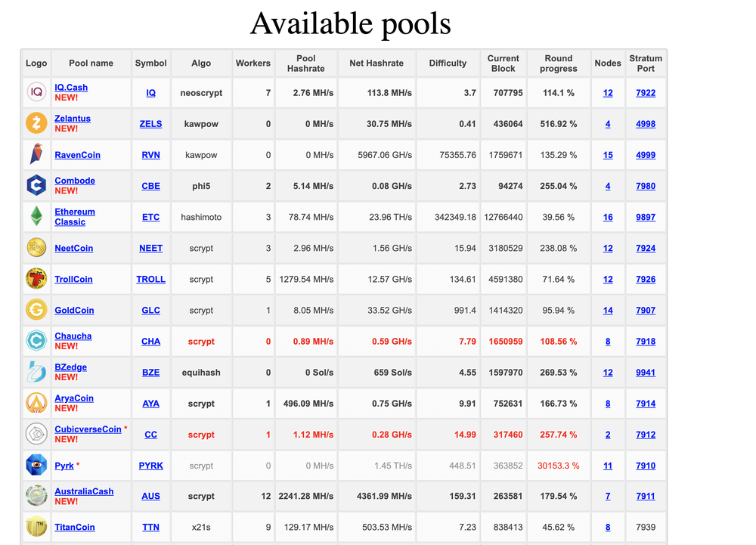Open the IQ.Cash pool link
This screenshot has width=756, height=545.
pyautogui.click(x=71, y=87)
